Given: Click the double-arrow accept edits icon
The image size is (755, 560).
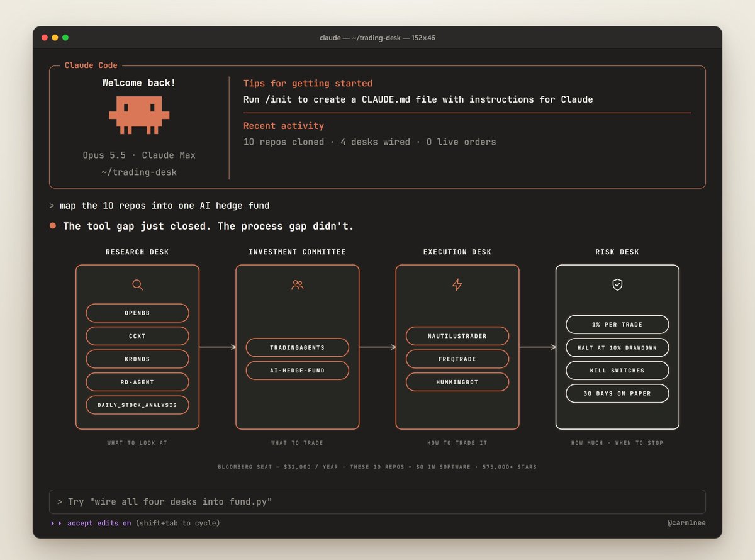Looking at the screenshot, I should [57, 524].
